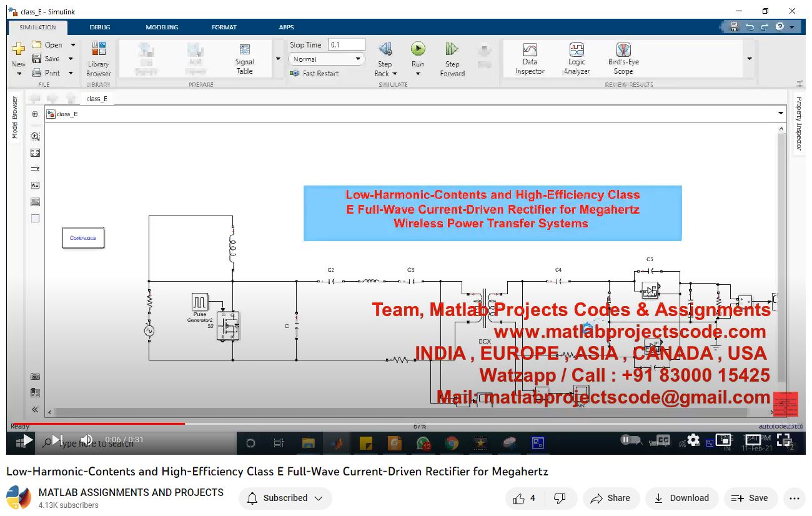Click the Stop Time input field

(346, 44)
